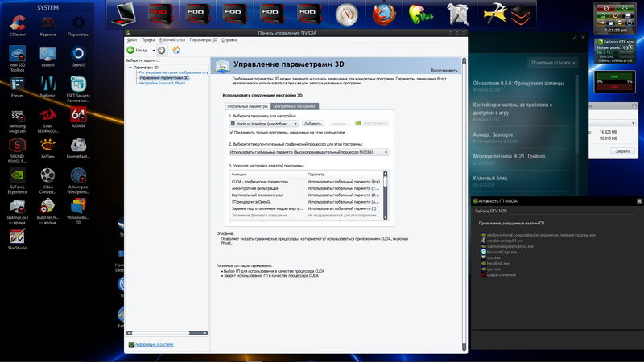This screenshot has height=362, width=644.
Task: Open the Файл menu
Action: [x=132, y=39]
